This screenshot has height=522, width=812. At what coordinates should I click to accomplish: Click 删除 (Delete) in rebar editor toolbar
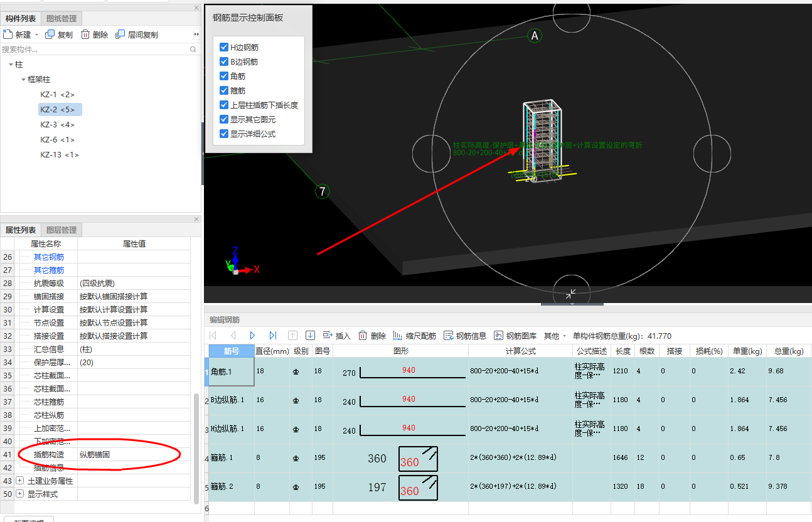point(372,336)
